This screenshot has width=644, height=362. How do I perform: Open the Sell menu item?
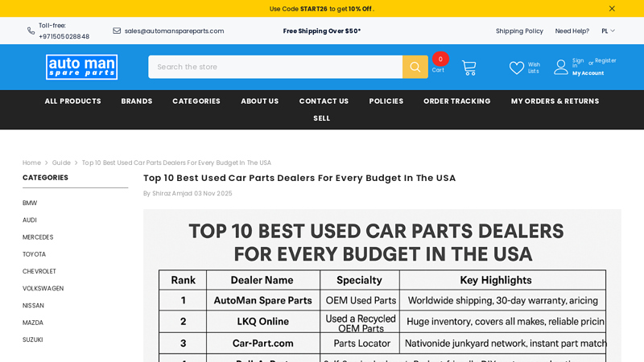(x=321, y=118)
